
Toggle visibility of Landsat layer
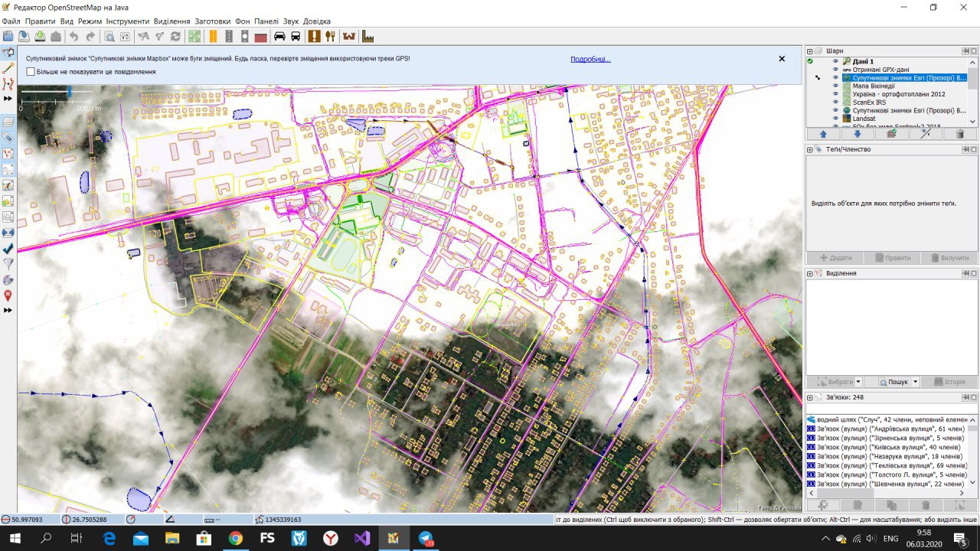coord(836,119)
